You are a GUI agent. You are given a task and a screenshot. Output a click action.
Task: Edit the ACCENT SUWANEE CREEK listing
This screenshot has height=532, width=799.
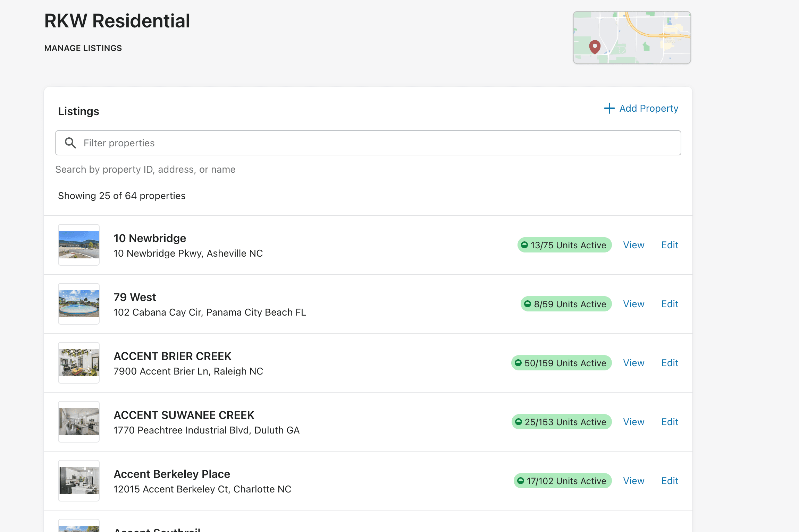(x=670, y=422)
